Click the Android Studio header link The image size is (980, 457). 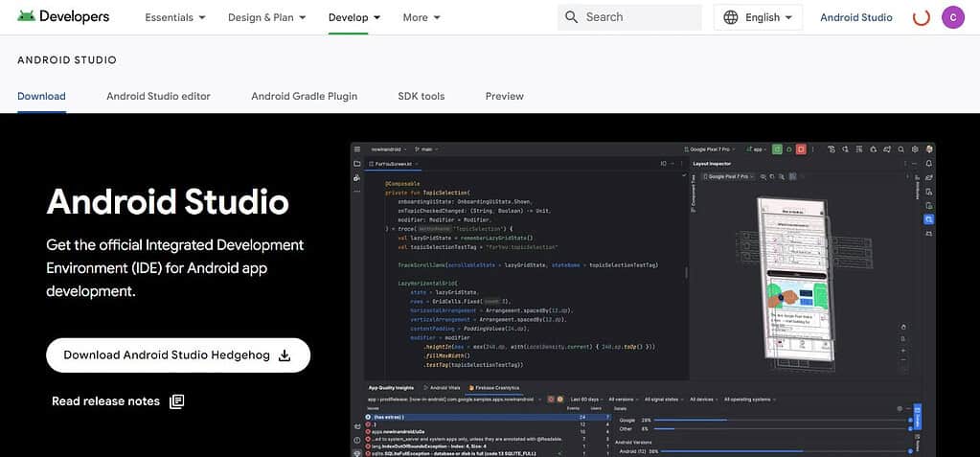tap(855, 17)
